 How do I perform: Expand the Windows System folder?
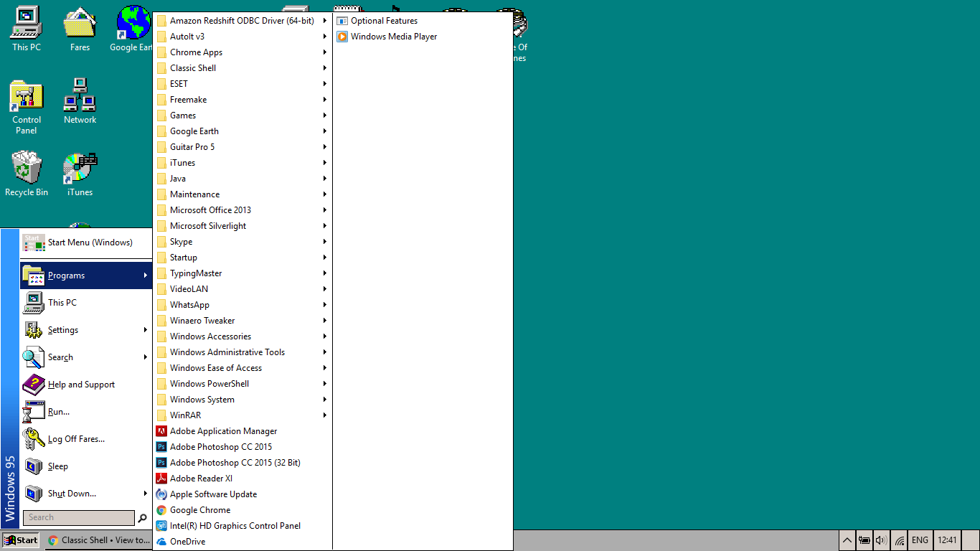tap(242, 400)
